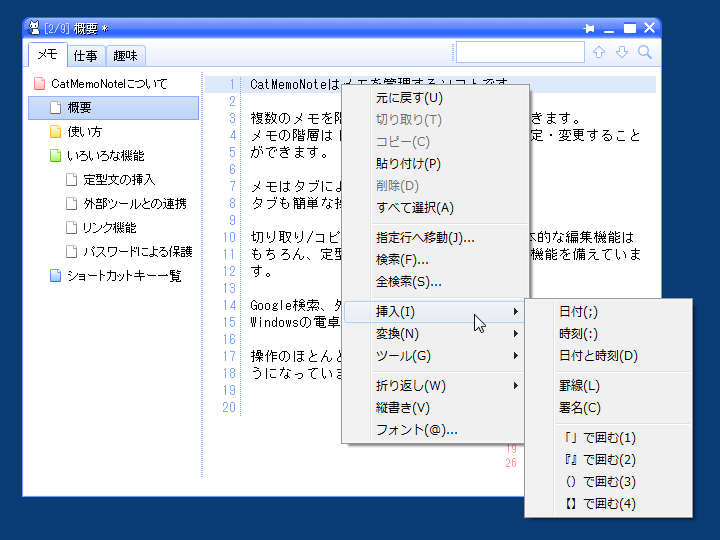Switch to the 趣味 tab

(125, 56)
